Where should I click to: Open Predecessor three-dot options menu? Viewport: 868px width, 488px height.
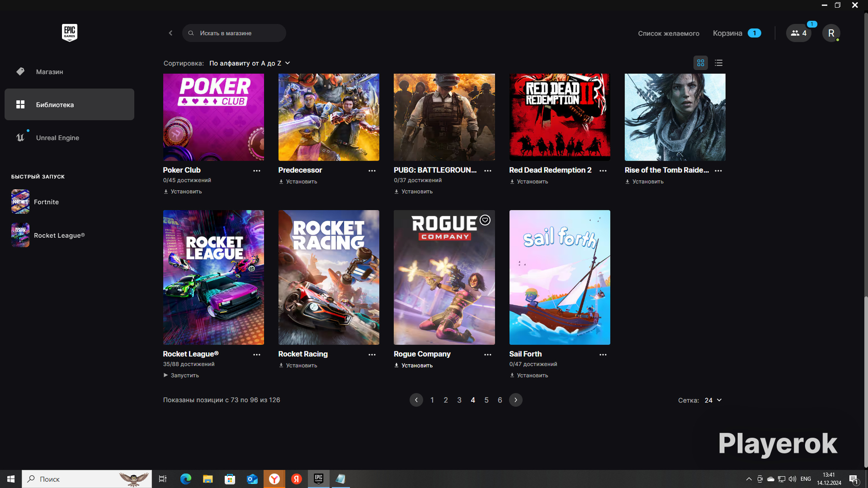click(372, 171)
